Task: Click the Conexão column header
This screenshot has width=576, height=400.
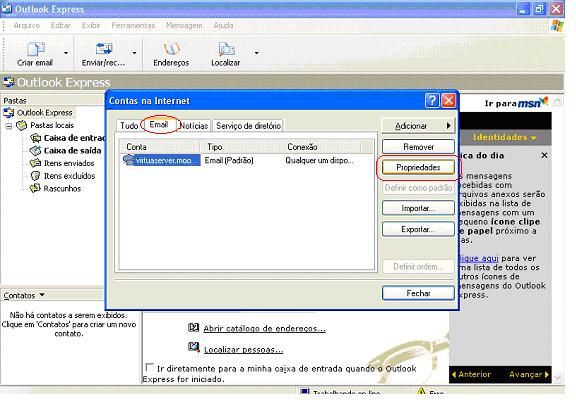Action: coord(320,147)
